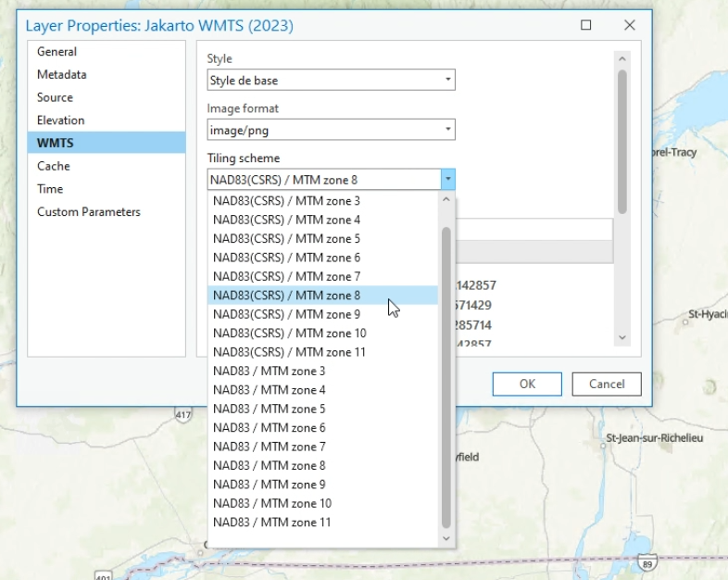Open Custom Parameters tab
The width and height of the screenshot is (728, 580).
pyautogui.click(x=89, y=212)
